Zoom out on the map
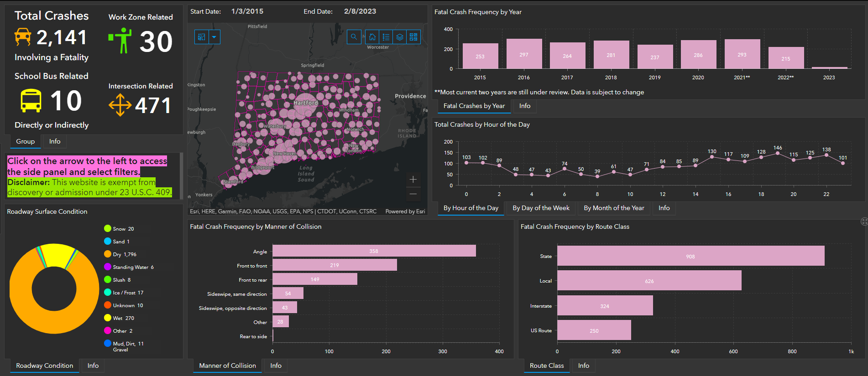This screenshot has height=376, width=868. click(413, 194)
